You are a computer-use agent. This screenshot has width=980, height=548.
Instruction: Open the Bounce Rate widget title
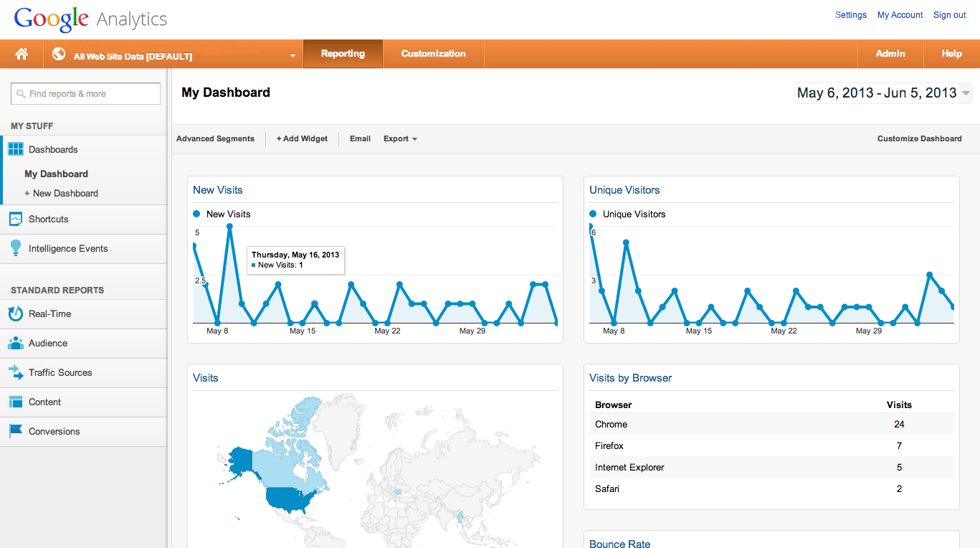coord(620,544)
